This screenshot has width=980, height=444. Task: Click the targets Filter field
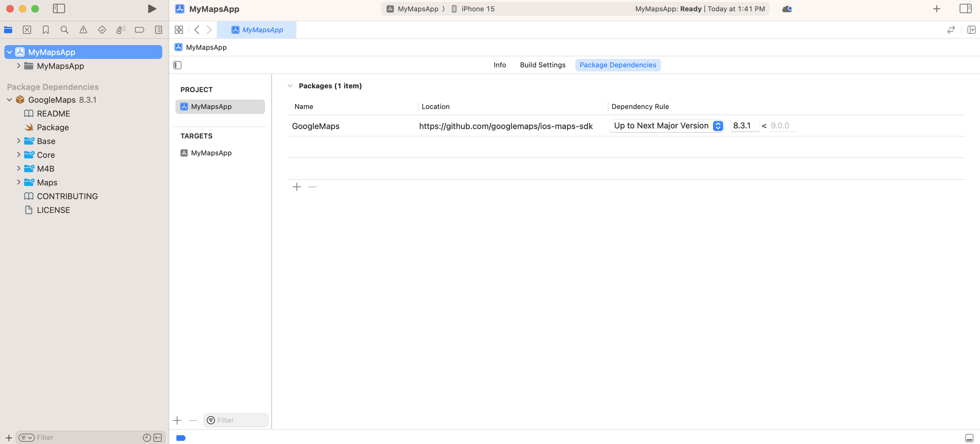pos(236,420)
